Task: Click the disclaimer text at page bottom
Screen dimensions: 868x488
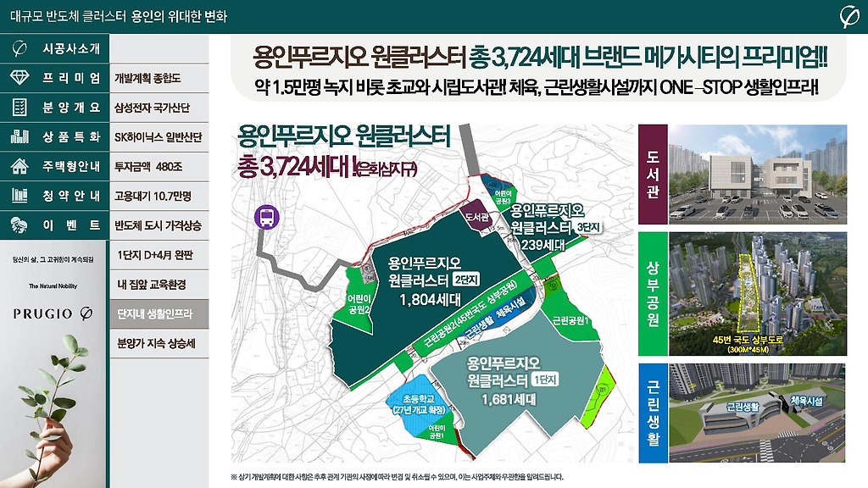Action: point(398,477)
